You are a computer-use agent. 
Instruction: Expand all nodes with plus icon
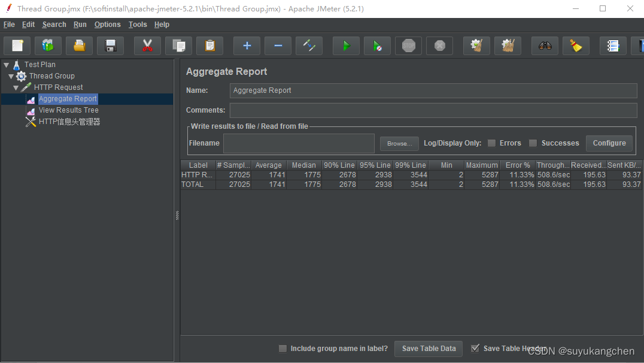click(x=247, y=46)
